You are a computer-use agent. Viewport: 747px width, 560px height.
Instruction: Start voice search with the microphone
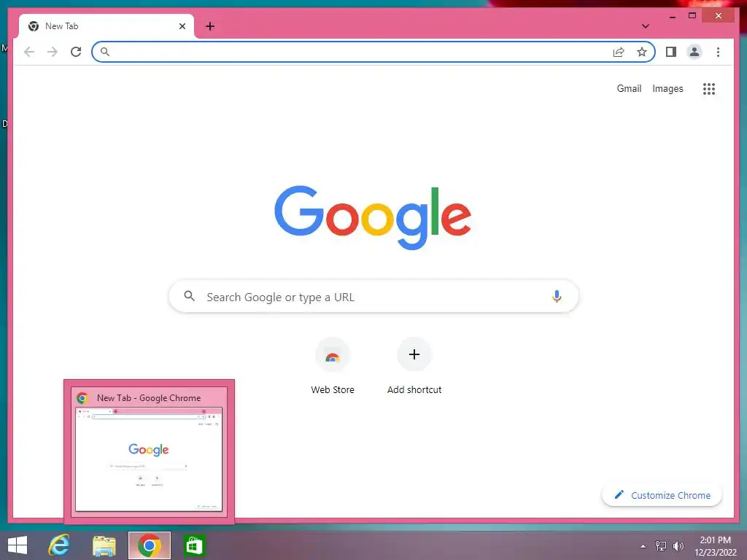click(557, 296)
